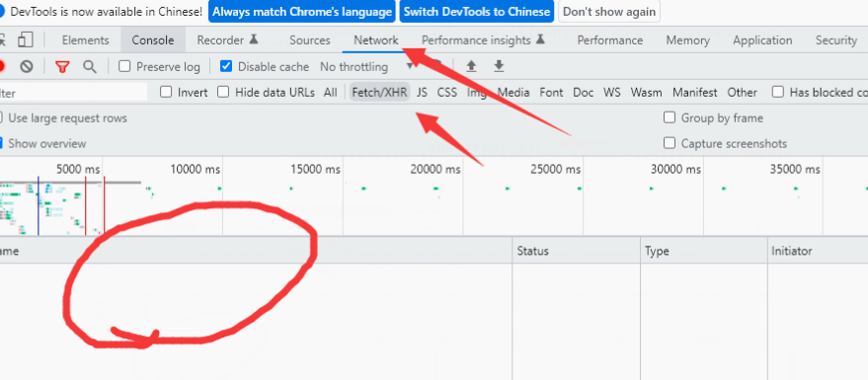Image resolution: width=868 pixels, height=380 pixels.
Task: Enable the Has blocked cookies checkbox
Action: pos(778,92)
